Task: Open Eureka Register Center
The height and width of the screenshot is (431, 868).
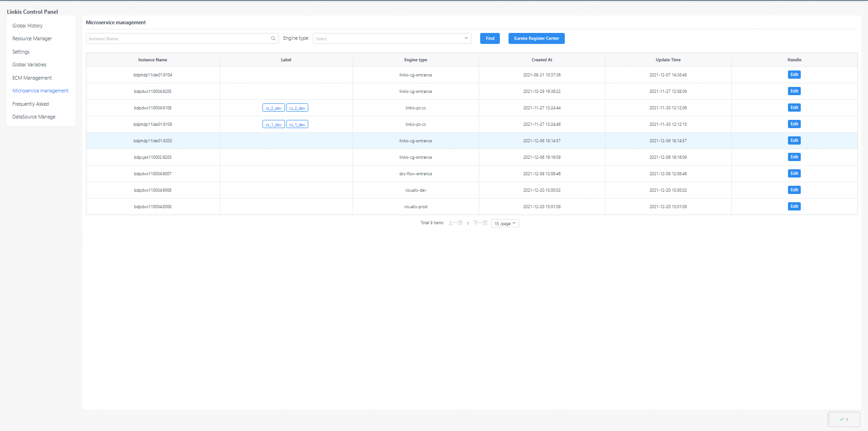Action: click(x=536, y=38)
